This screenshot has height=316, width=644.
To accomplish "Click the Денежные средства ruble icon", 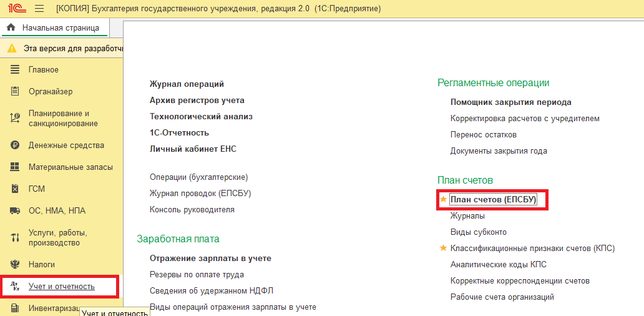I will 15,145.
